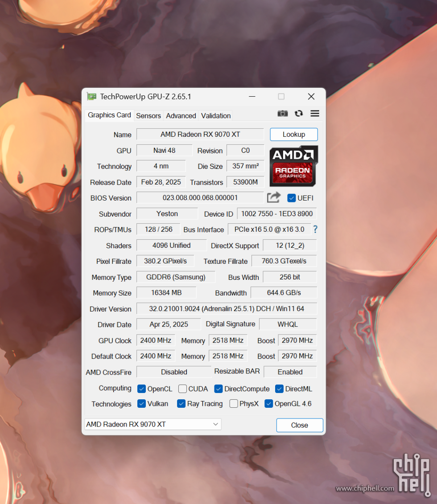Toggle the Vulkan checkbox
Screen dimensions: 437x504
pos(141,404)
